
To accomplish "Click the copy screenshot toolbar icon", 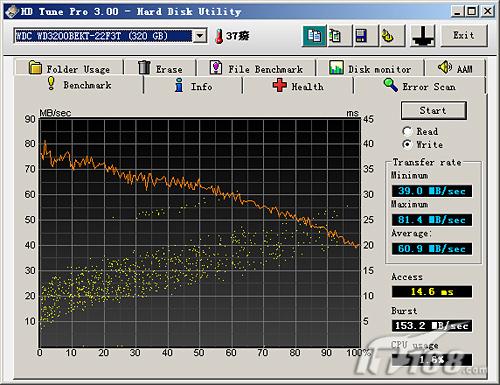I will click(x=339, y=36).
